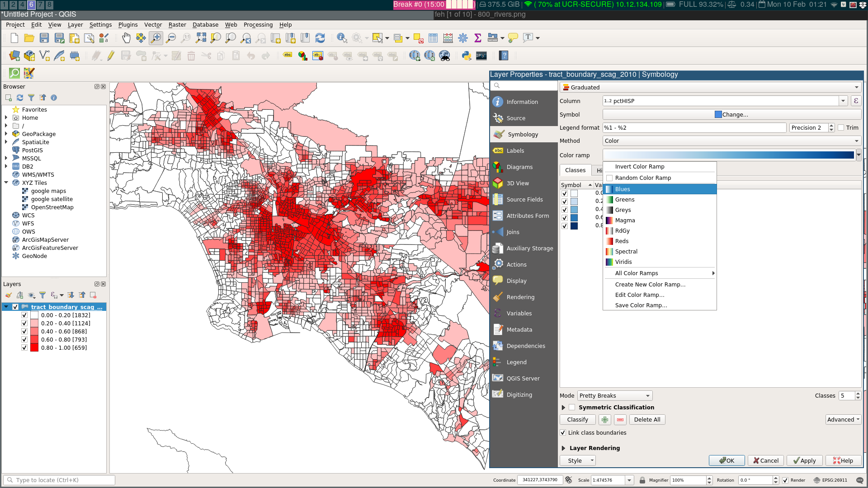Select the Blues color ramp
This screenshot has width=868, height=488.
tap(623, 189)
